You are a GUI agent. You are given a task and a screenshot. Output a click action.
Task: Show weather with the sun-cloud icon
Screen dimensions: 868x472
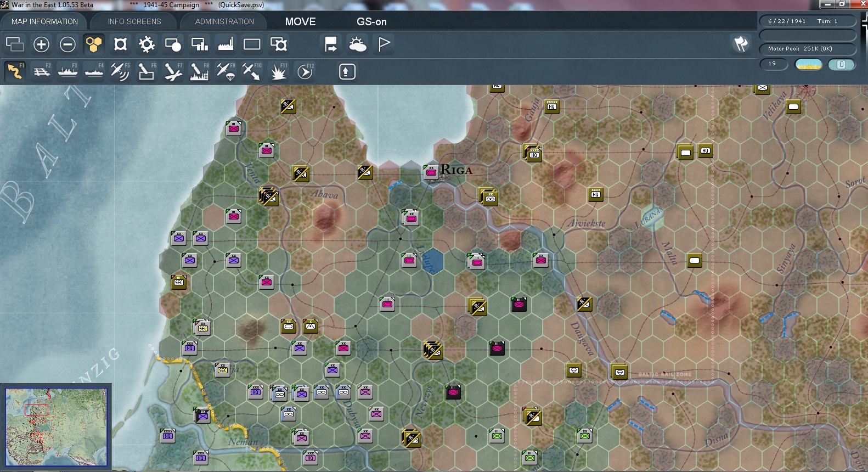point(357,44)
